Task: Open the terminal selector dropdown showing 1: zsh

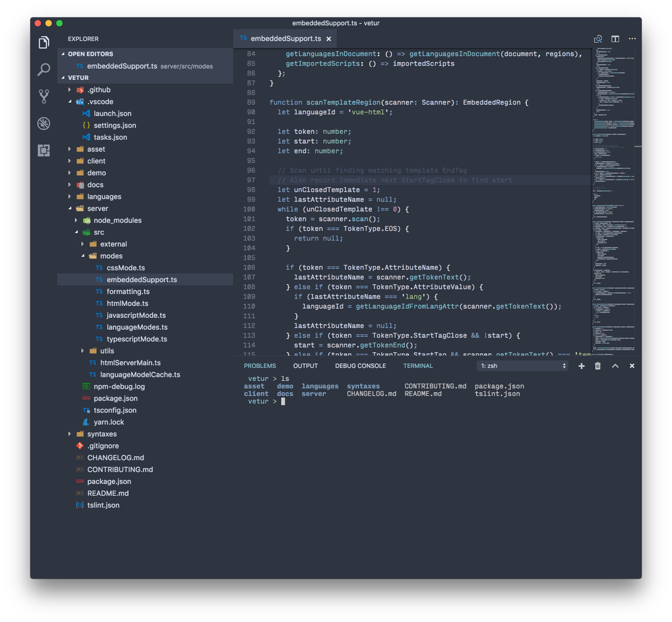Action: [522, 366]
